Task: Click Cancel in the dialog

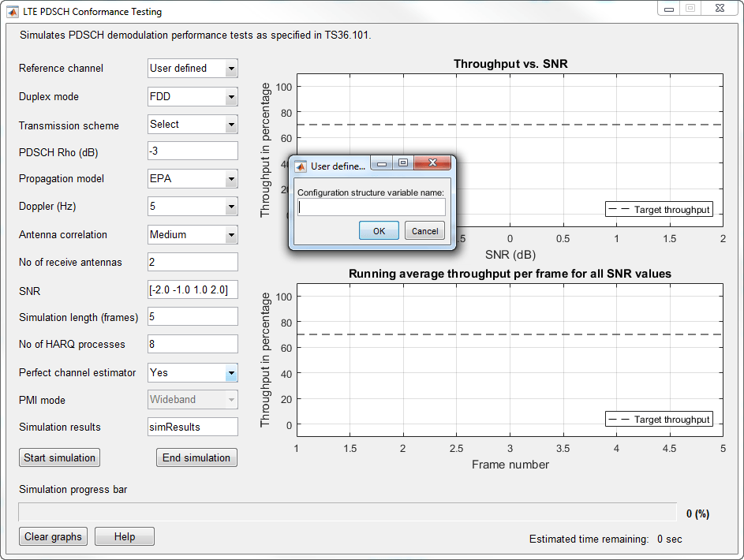Action: pos(424,231)
